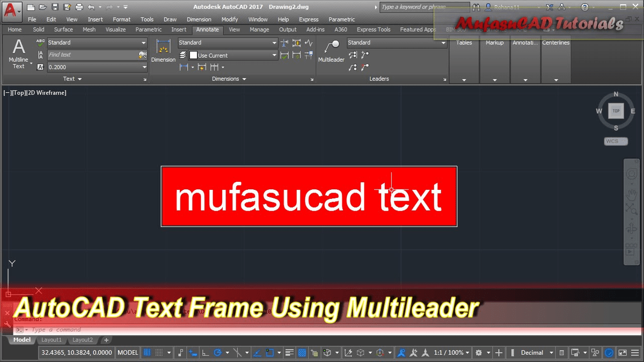Switch to the Insert ribbon tab

179,30
